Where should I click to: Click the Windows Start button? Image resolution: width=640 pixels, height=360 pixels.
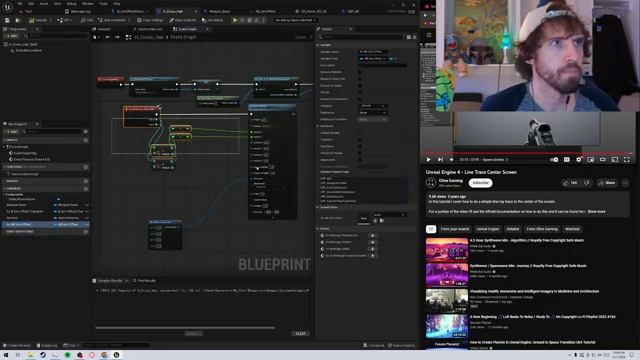click(6, 355)
